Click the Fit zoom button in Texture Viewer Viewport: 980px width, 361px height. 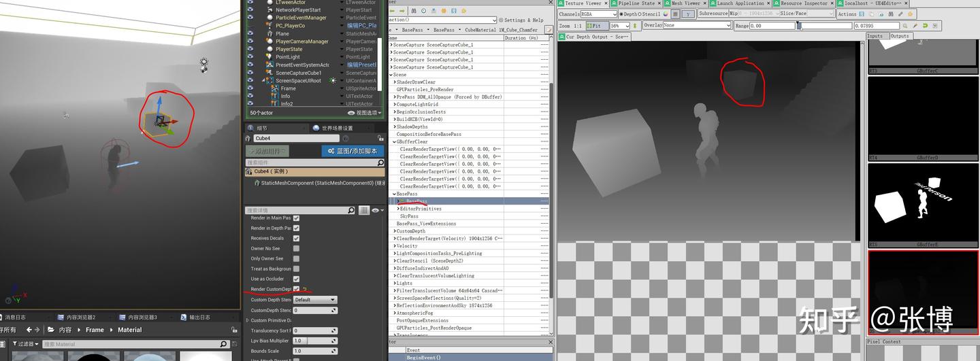tap(593, 26)
